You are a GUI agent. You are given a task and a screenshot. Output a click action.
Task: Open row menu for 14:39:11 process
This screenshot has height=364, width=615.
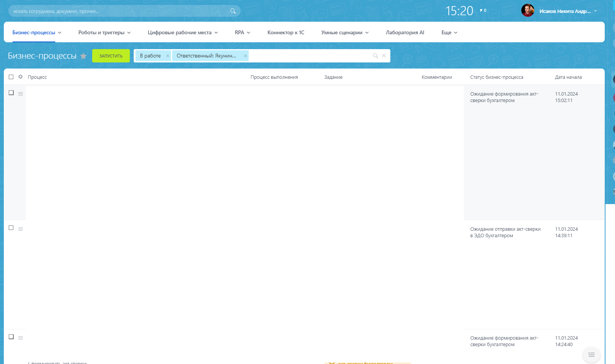pos(21,229)
